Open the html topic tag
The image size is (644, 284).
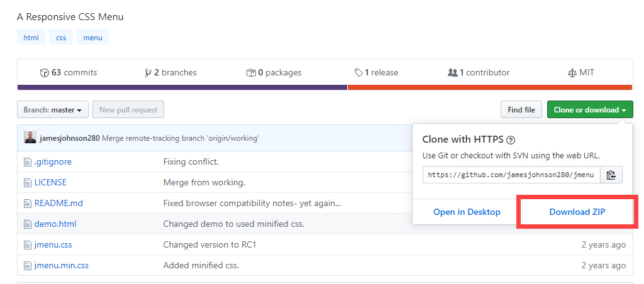(31, 37)
